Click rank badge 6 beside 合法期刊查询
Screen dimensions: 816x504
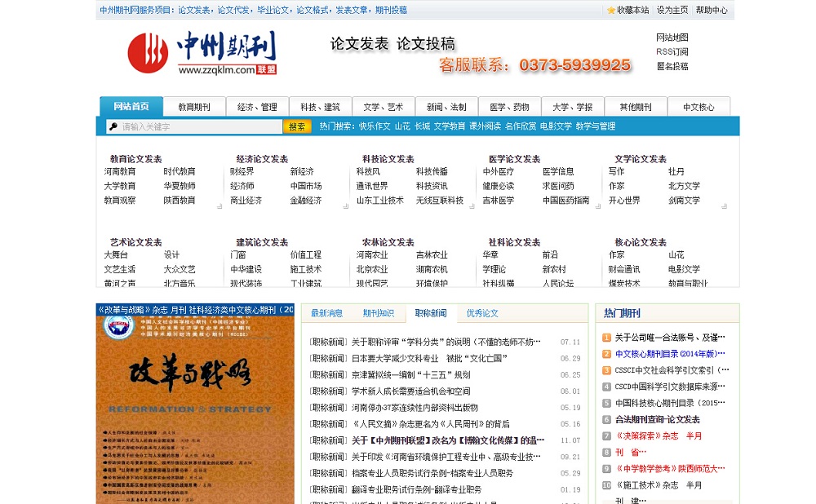pyautogui.click(x=606, y=420)
